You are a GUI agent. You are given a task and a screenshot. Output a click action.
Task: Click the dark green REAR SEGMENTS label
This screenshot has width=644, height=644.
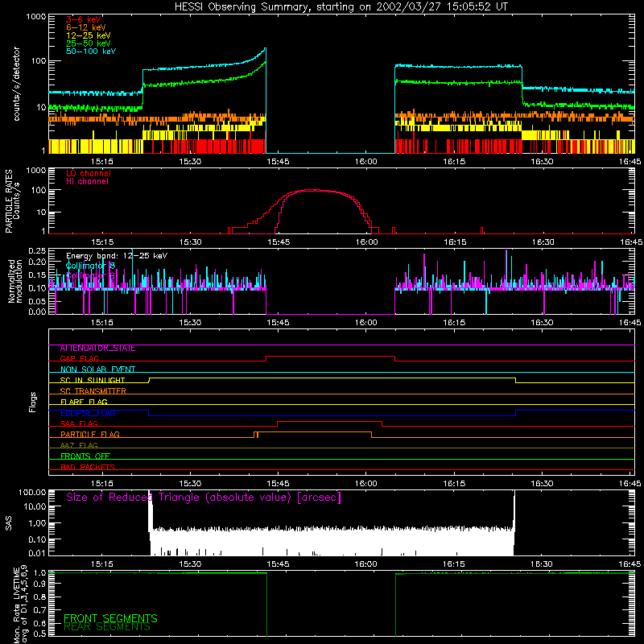point(107,627)
